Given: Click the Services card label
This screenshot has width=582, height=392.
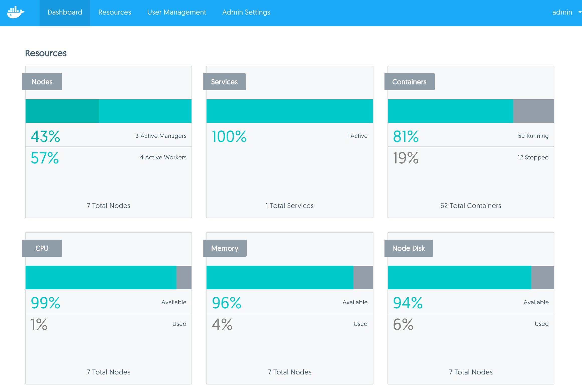Looking at the screenshot, I should pos(224,82).
